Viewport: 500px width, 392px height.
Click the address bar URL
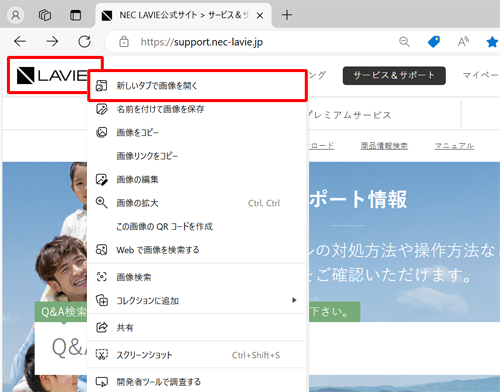tap(202, 42)
